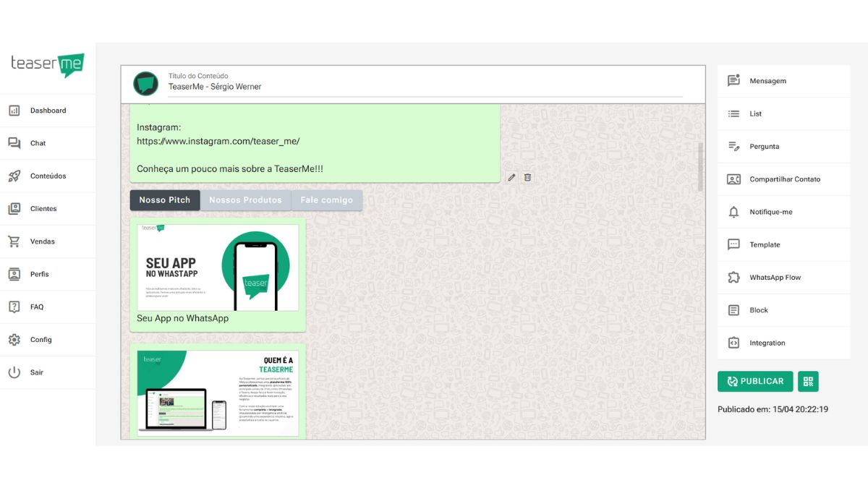Screen dimensions: 868x488
Task: Open the Dashboard chart icon
Action: click(14, 111)
